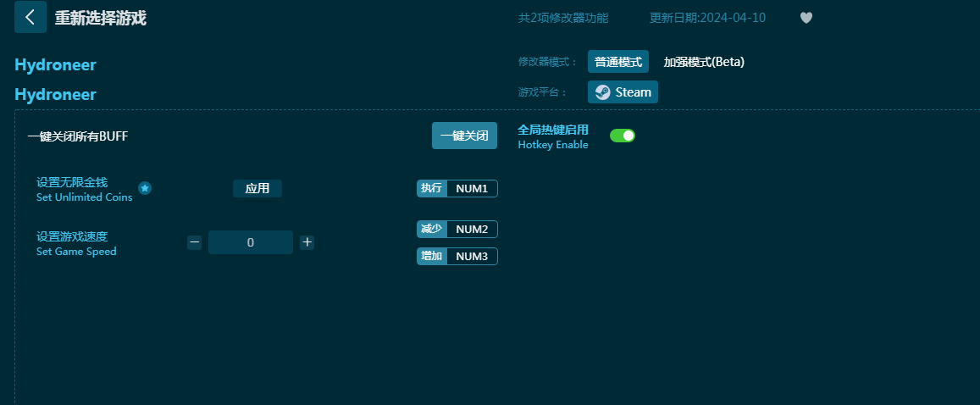Choose the Steam game platform
Viewport: 980px width, 405px height.
point(623,92)
